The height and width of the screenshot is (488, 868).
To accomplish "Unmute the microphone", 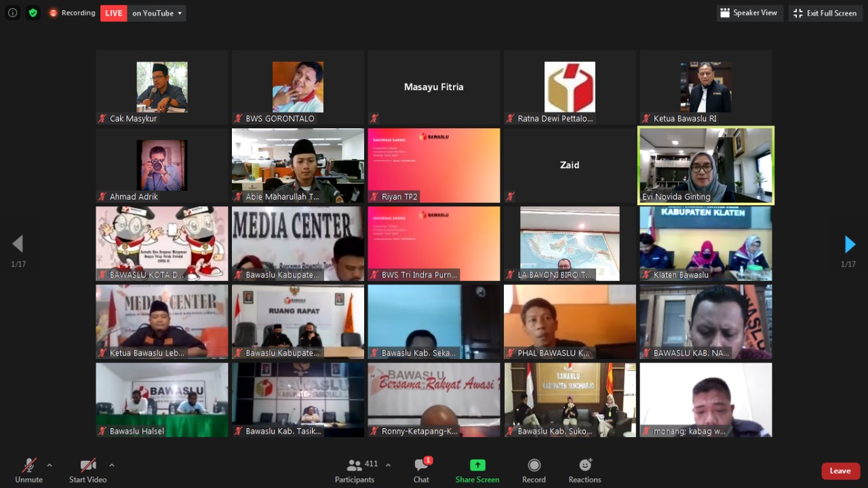I will pos(28,471).
